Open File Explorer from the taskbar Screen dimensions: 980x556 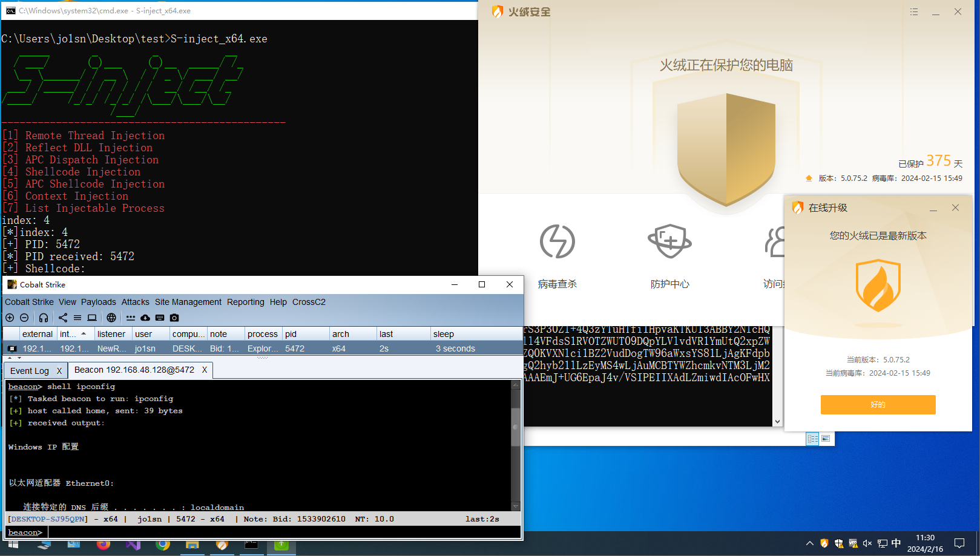pos(192,545)
